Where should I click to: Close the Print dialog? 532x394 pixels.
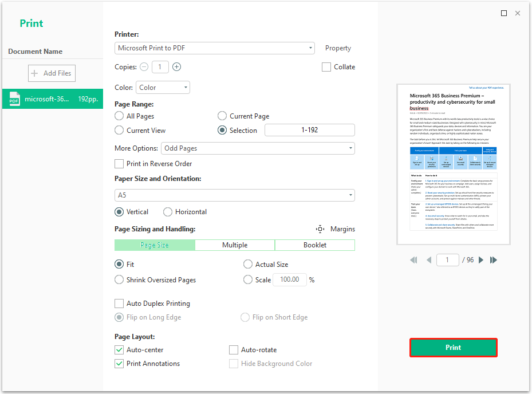click(x=518, y=13)
